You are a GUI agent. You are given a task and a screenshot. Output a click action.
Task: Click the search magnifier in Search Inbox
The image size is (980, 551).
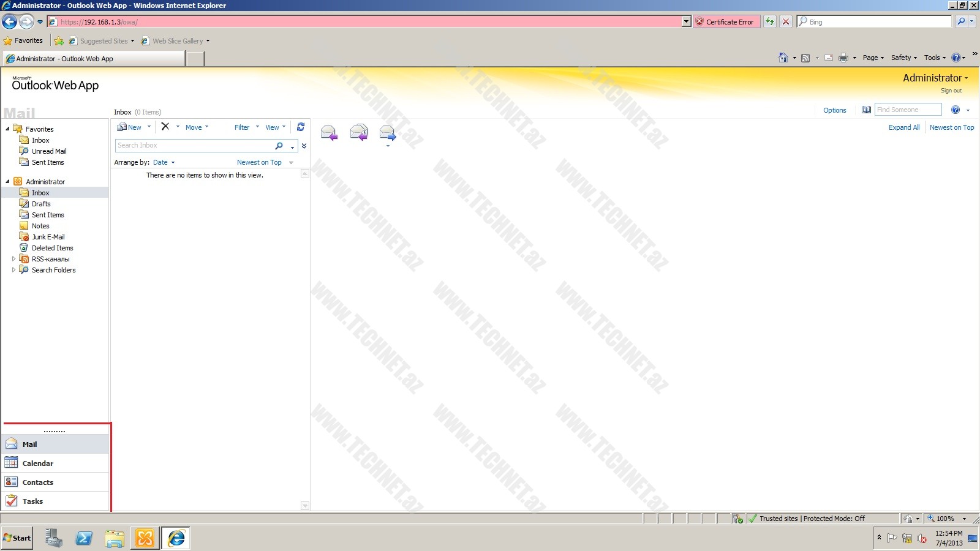pyautogui.click(x=279, y=146)
